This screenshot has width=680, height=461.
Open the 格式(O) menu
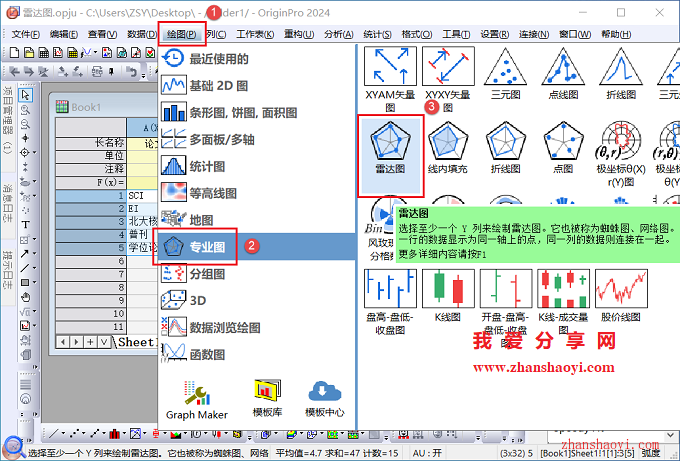417,34
